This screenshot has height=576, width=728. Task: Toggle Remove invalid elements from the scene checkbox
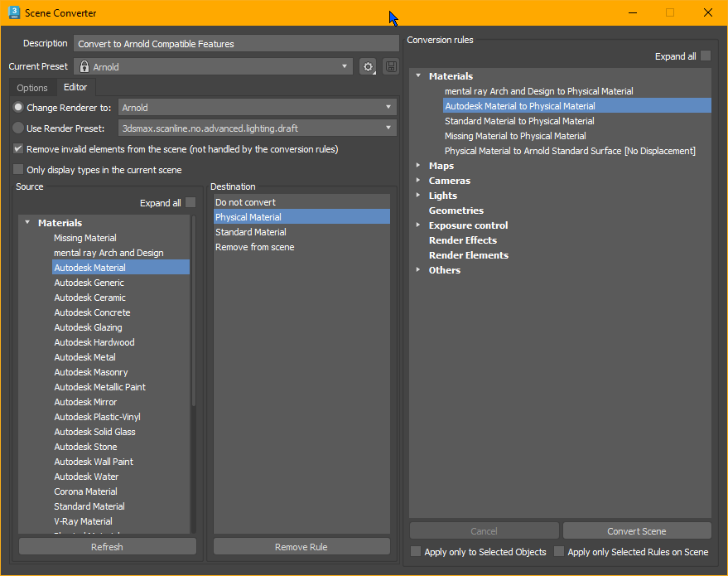pos(18,148)
